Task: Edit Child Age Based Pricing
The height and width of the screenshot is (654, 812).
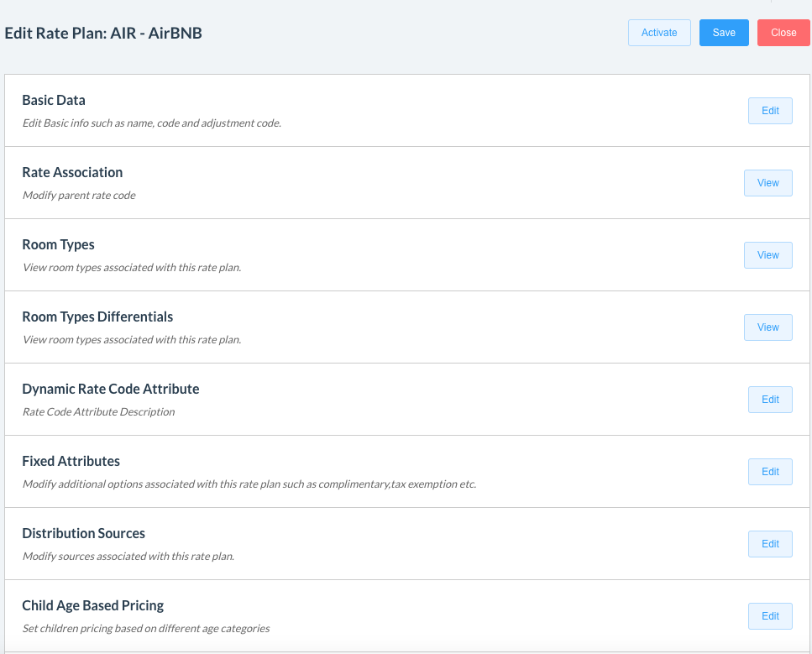Action: 770,616
